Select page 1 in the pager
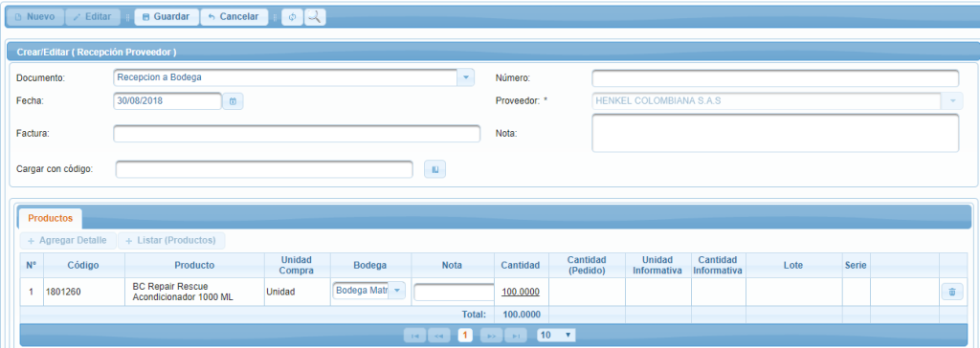The height and width of the screenshot is (348, 980). pyautogui.click(x=465, y=336)
